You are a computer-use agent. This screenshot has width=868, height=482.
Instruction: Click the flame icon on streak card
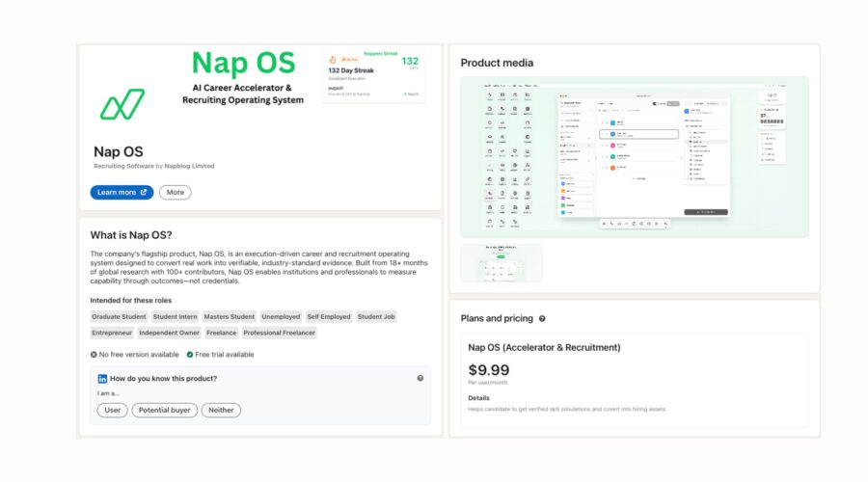(333, 60)
